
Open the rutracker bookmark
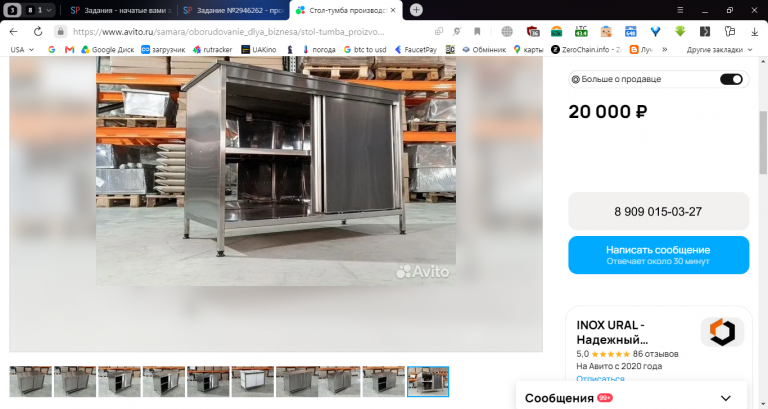[213, 49]
